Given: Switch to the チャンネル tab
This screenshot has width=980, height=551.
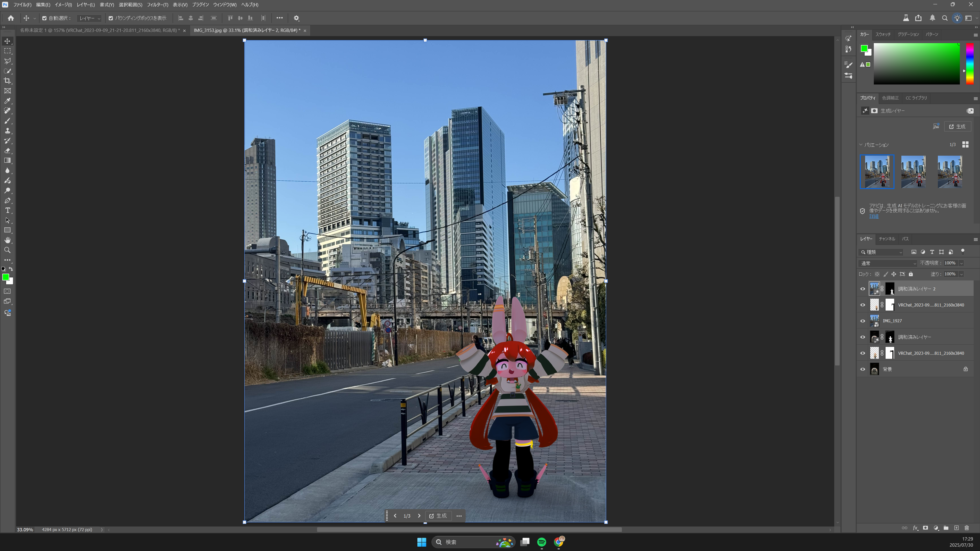Looking at the screenshot, I should [887, 239].
